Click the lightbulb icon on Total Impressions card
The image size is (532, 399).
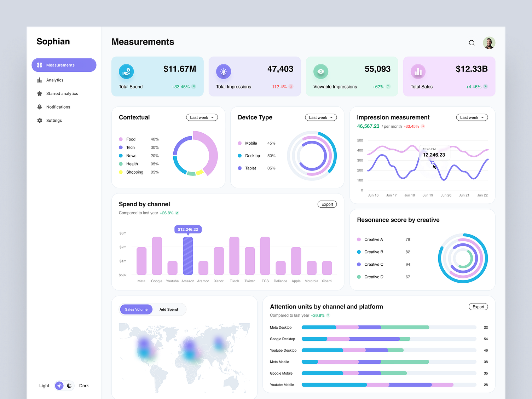[x=224, y=71]
